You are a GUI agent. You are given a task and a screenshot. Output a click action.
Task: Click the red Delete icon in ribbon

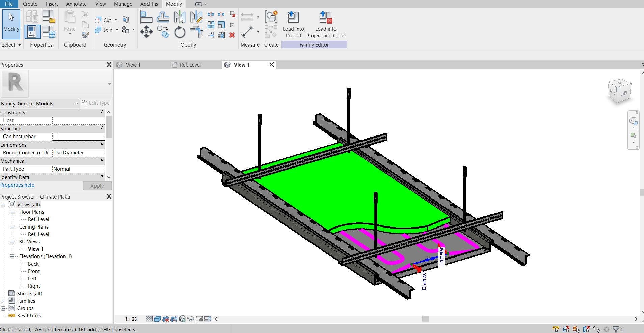(232, 35)
